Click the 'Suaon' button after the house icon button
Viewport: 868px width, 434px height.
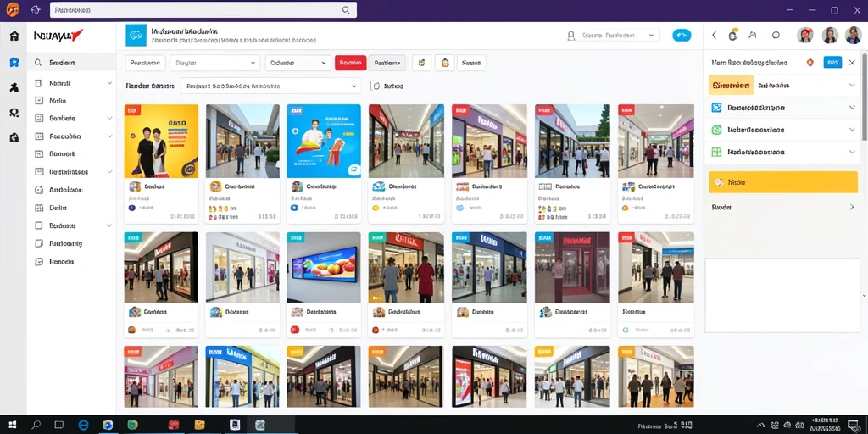click(471, 63)
